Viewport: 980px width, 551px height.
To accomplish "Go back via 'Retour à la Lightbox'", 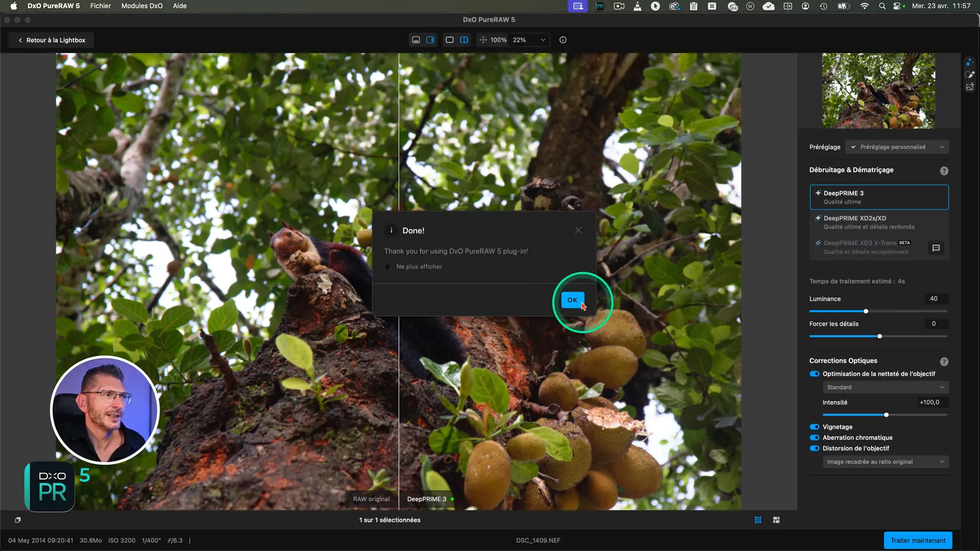I will (x=52, y=40).
